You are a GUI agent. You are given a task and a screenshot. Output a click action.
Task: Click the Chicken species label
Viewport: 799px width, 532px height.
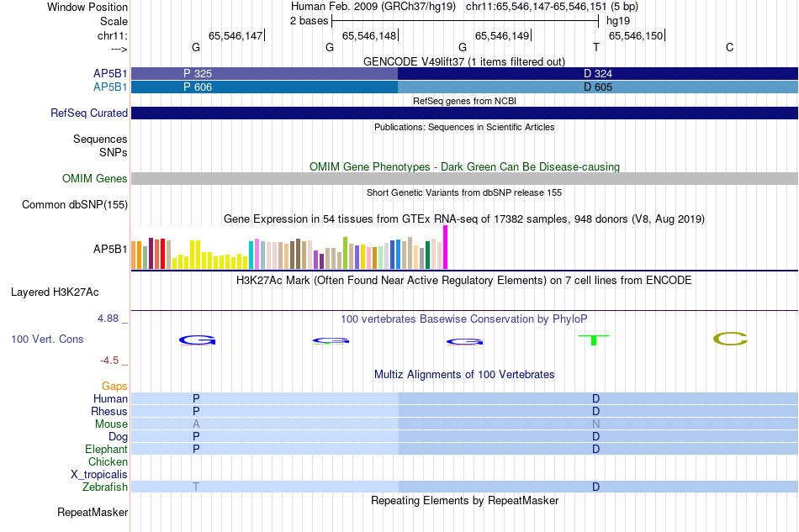tap(108, 461)
